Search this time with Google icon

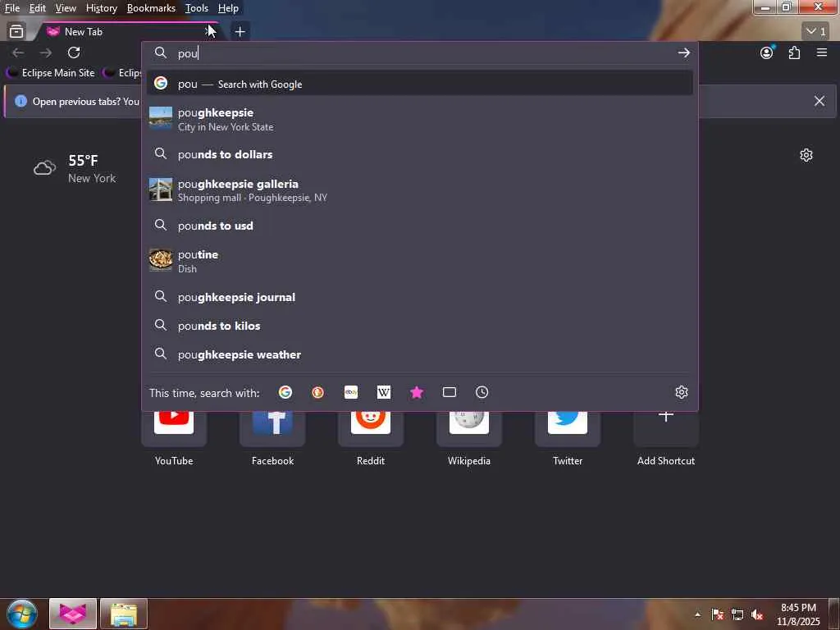285,392
